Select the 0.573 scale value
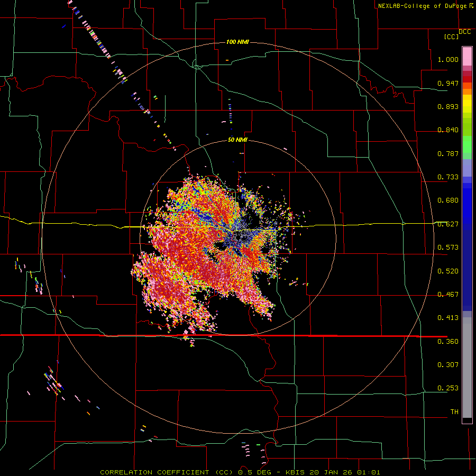Image resolution: width=476 pixels, height=476 pixels. coord(448,248)
